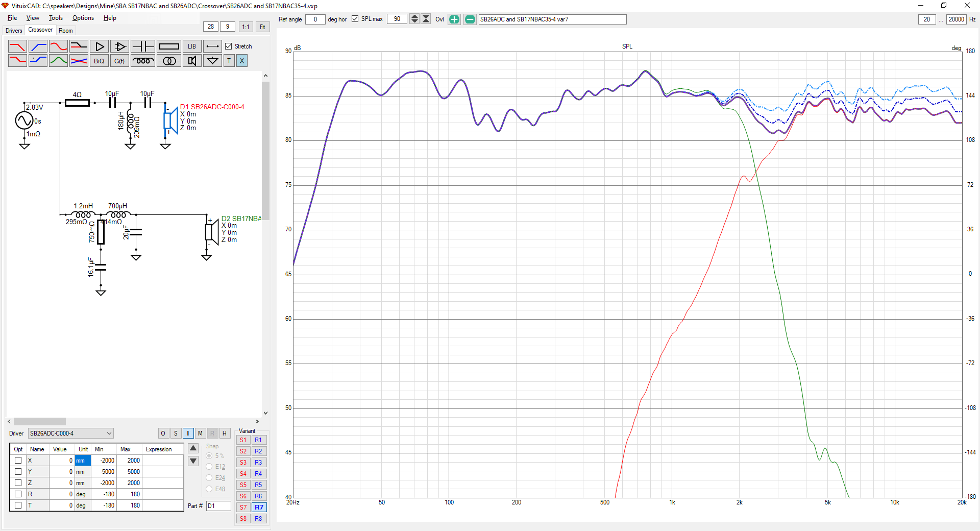
Task: Check the Opt box for X row
Action: (x=18, y=460)
